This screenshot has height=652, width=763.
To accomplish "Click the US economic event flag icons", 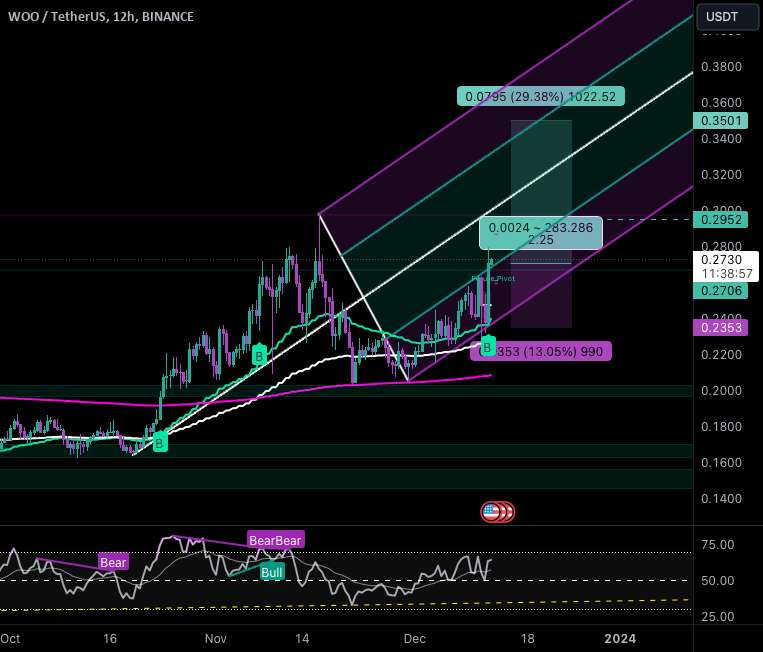I will [x=497, y=511].
